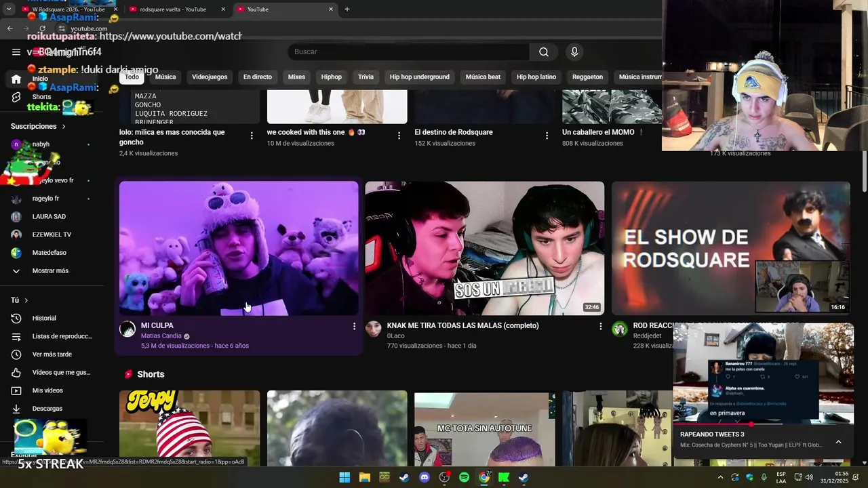Open 0Laco channel name link
Image resolution: width=868 pixels, height=488 pixels.
pos(395,336)
